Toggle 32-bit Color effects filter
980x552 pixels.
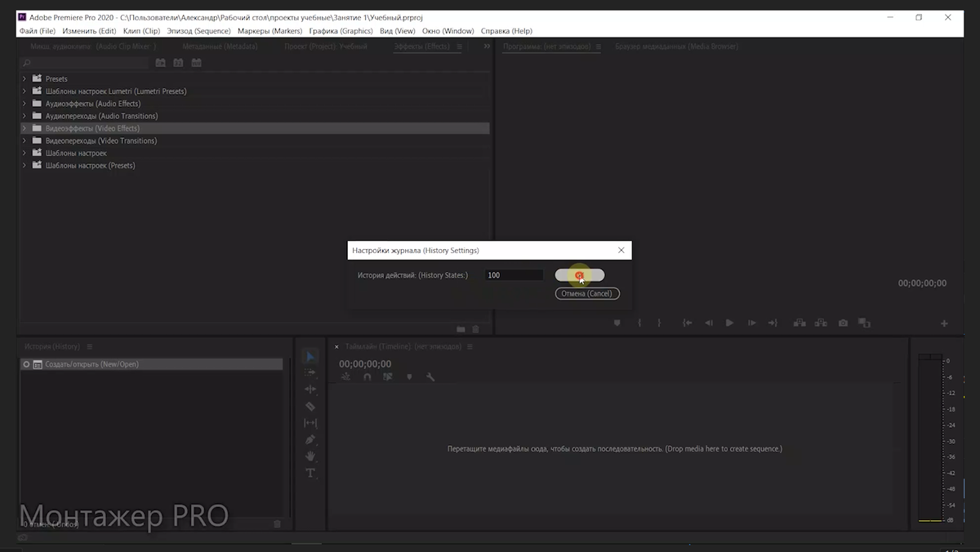click(x=178, y=63)
